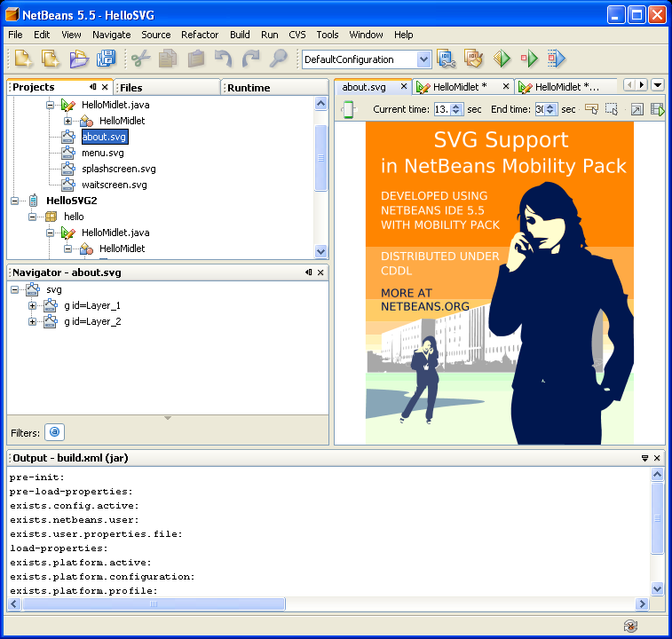
Task: Open the File menu
Action: click(15, 35)
